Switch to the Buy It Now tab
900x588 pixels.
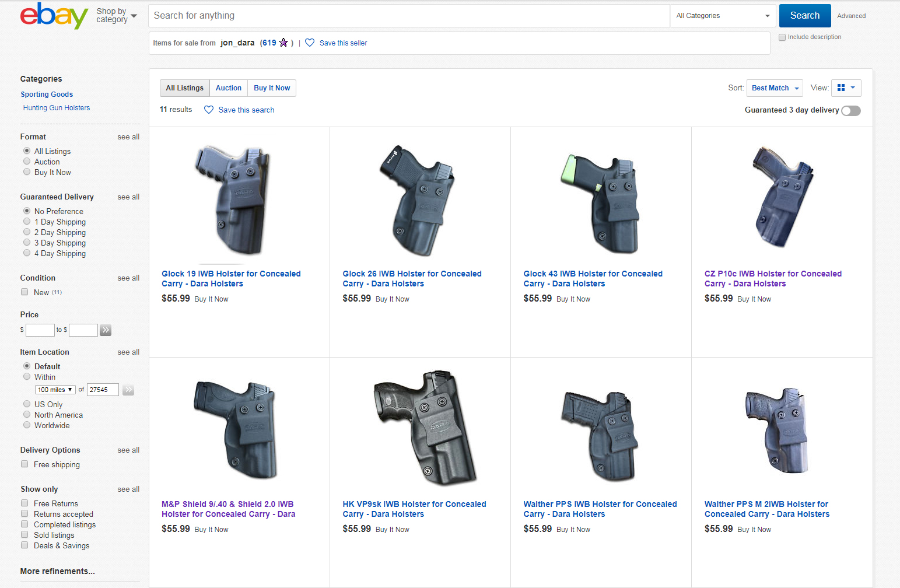[271, 87]
